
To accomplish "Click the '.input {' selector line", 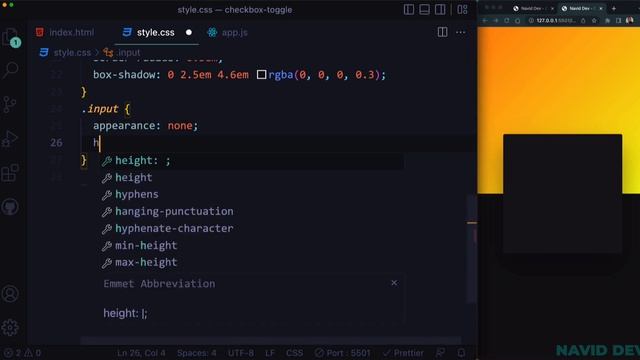I will [105, 109].
